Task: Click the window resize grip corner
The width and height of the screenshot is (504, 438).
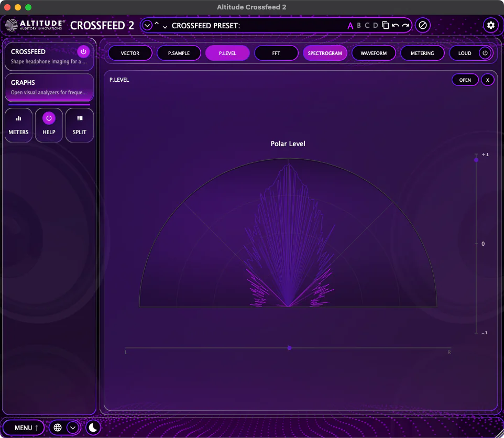Action: pyautogui.click(x=499, y=433)
